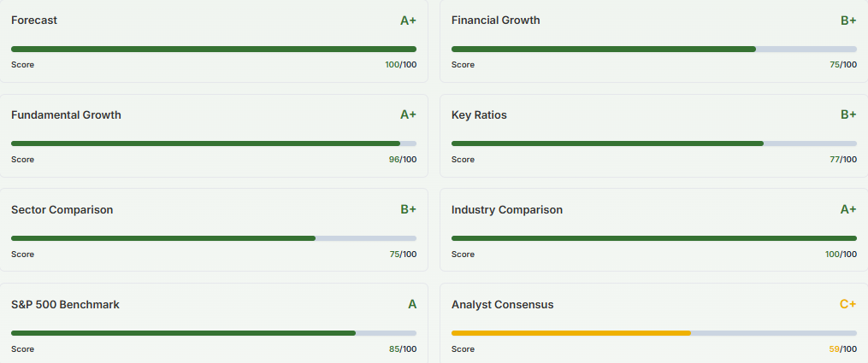
Task: Click the Financial Growth progress bar
Action: [654, 50]
